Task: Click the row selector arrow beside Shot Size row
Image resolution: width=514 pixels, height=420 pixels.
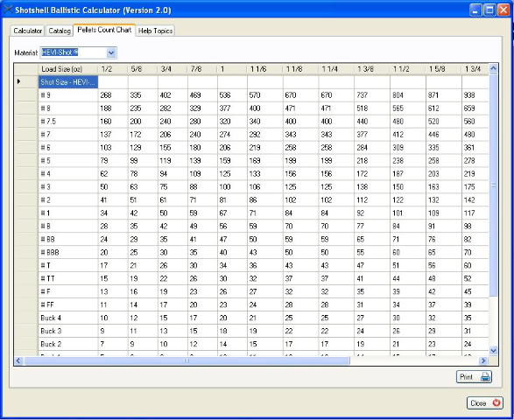Action: pos(19,81)
